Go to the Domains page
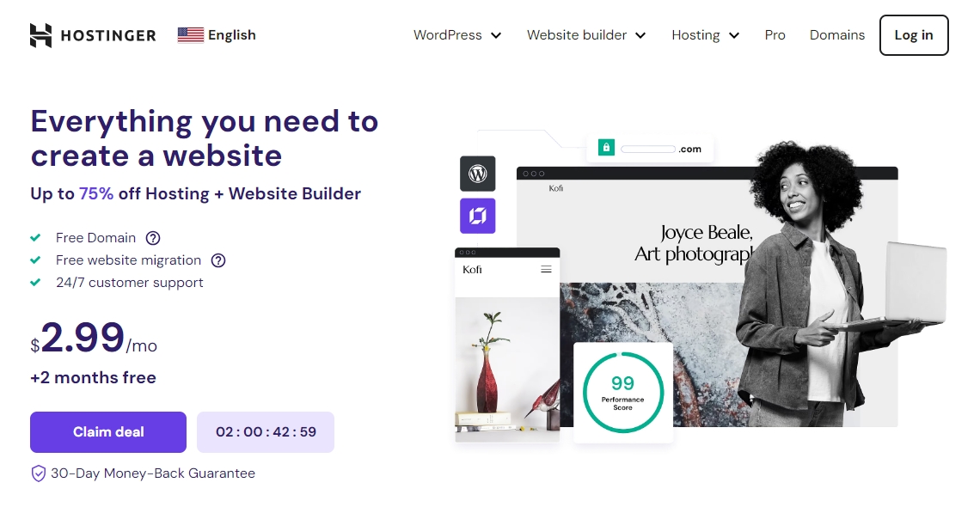This screenshot has height=507, width=980. [x=837, y=35]
